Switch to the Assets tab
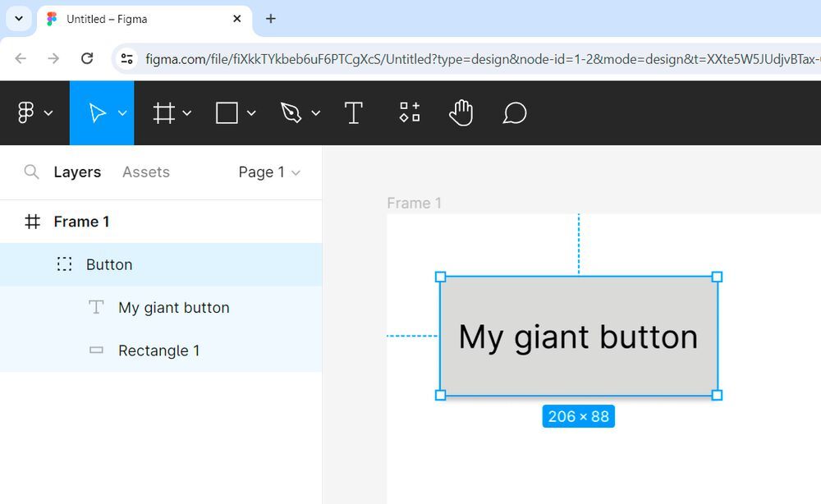Image resolution: width=821 pixels, height=504 pixels. pos(146,172)
